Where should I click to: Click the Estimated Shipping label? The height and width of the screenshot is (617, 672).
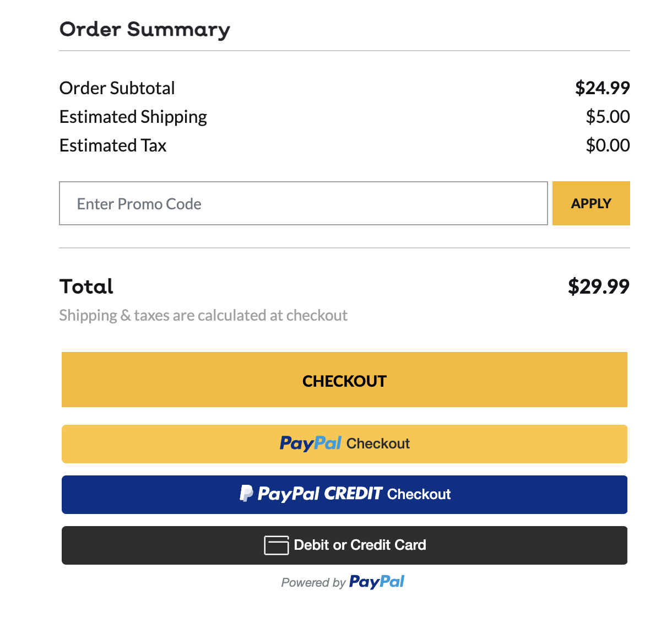(133, 117)
